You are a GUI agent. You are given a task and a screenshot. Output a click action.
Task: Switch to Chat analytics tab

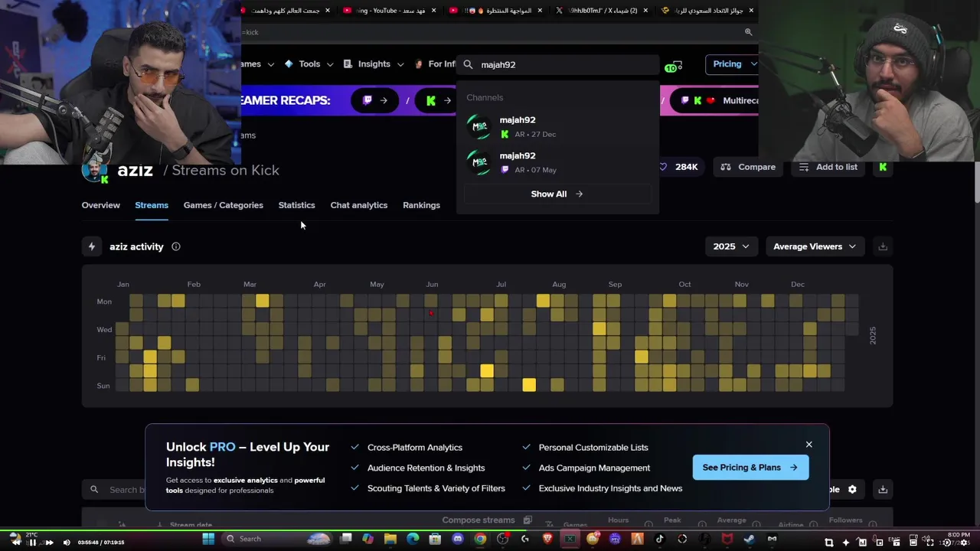359,205
